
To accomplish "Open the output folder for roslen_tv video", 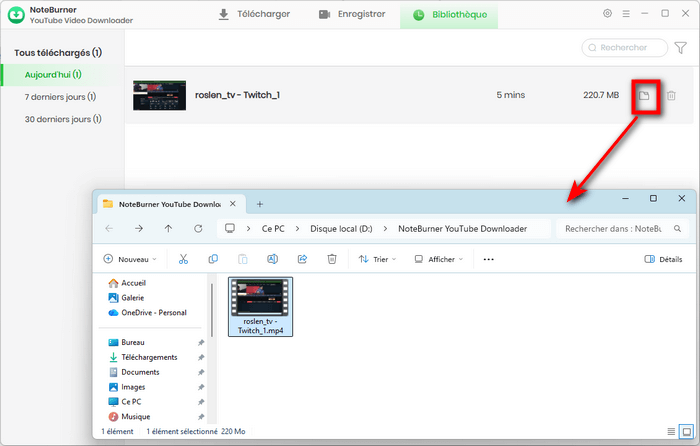I will pos(645,96).
